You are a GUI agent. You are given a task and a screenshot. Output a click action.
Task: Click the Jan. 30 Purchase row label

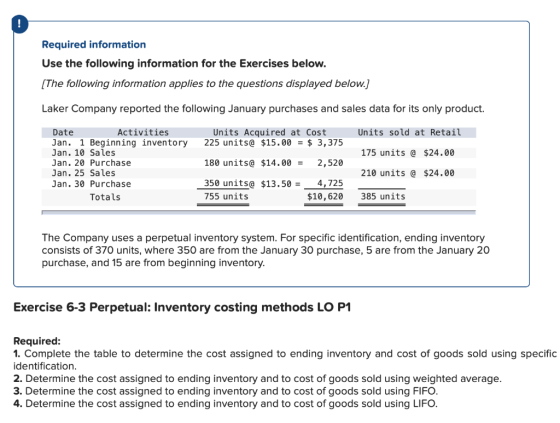coord(91,184)
